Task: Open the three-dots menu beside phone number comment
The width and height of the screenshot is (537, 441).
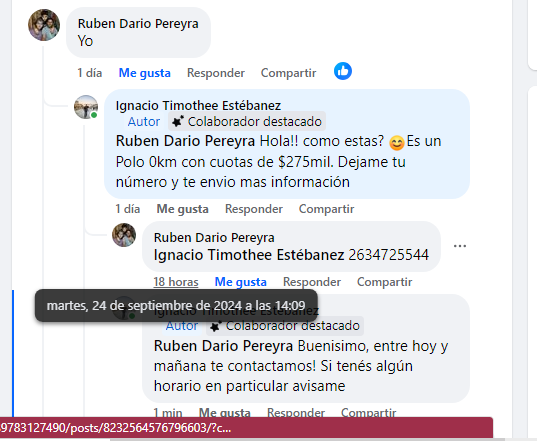Action: click(x=460, y=246)
